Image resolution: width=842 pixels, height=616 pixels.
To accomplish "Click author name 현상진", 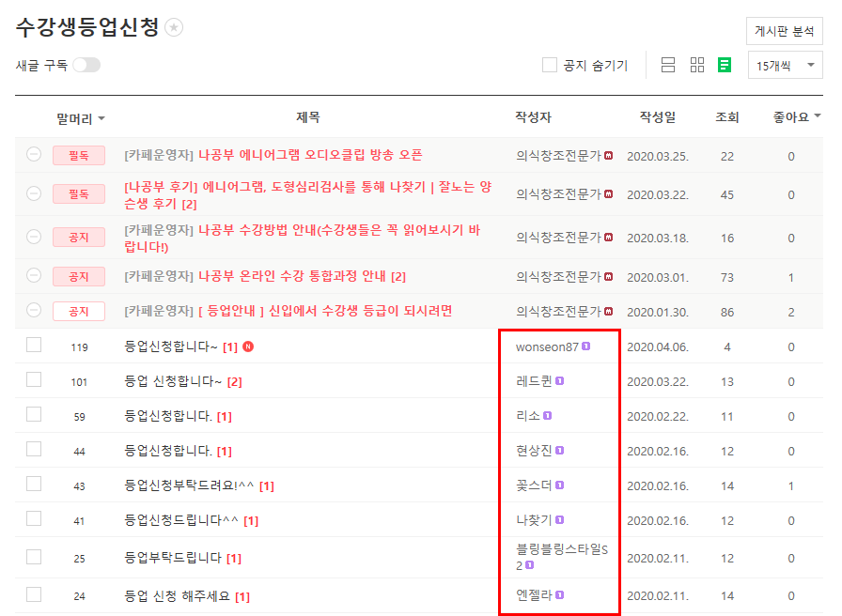I will pyautogui.click(x=534, y=451).
